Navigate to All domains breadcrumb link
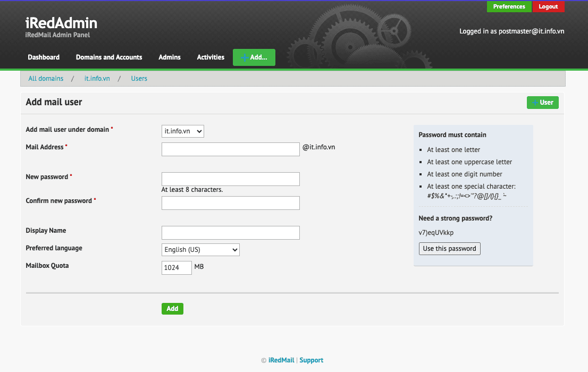588x372 pixels. (x=46, y=79)
